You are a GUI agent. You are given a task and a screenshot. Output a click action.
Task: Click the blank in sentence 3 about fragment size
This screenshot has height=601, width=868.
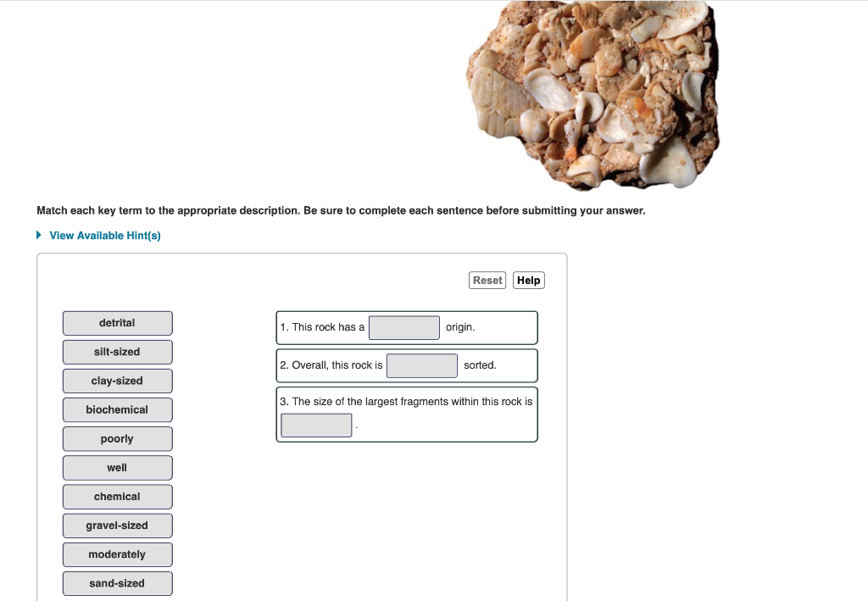[315, 425]
